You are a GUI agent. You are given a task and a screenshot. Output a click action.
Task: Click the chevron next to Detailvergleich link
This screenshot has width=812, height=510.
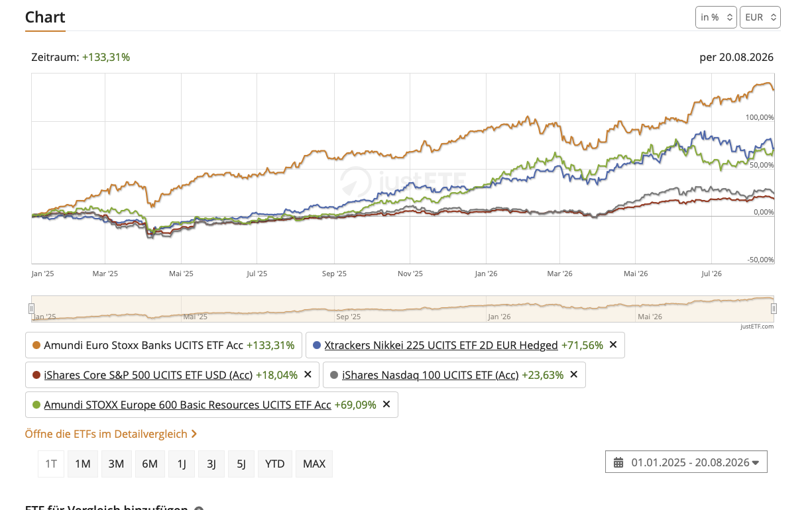194,434
